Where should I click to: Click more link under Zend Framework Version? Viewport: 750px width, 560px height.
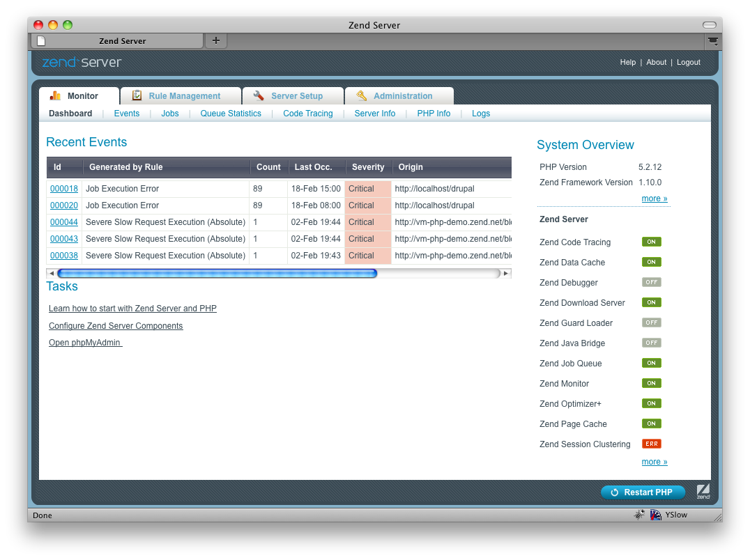click(x=655, y=199)
